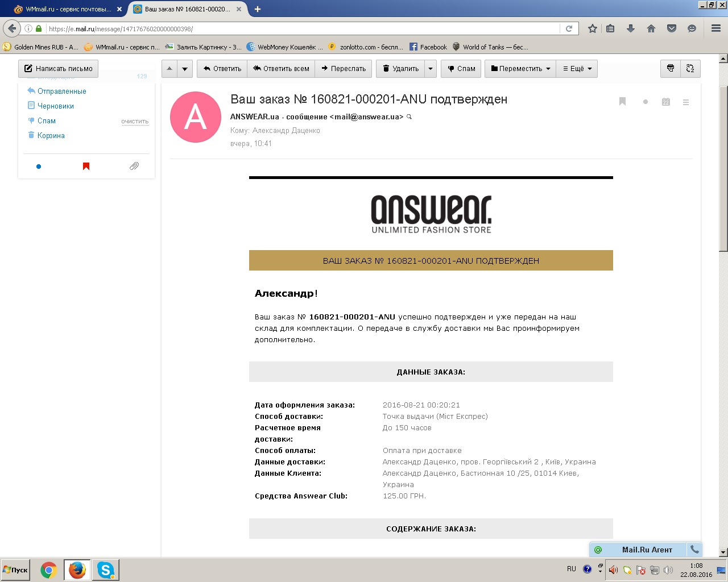Filter unread messages blue dot
This screenshot has height=582, width=728.
coord(39,167)
